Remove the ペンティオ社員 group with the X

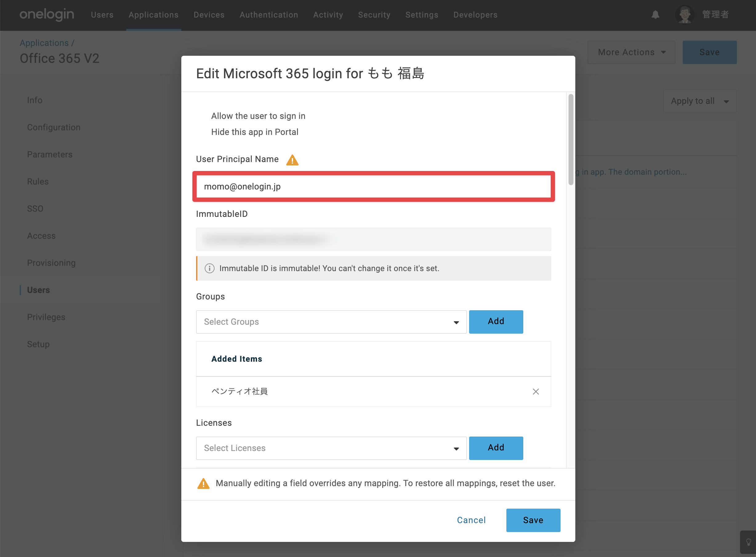coord(536,392)
